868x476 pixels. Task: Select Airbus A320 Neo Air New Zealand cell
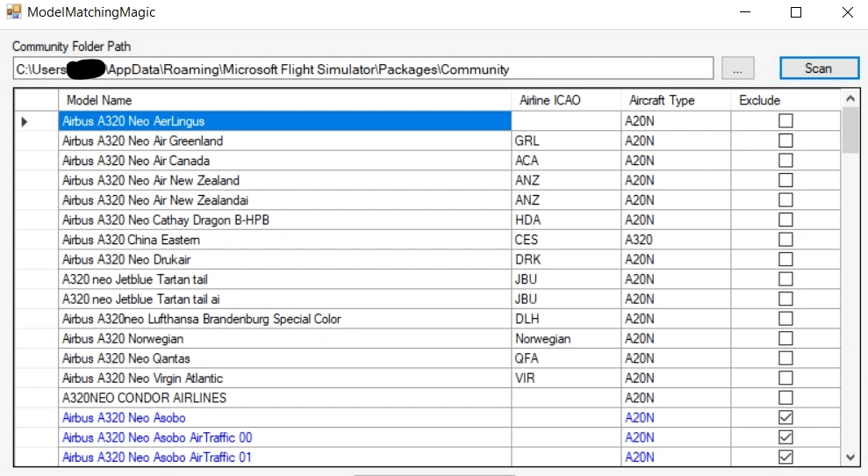pyautogui.click(x=284, y=180)
